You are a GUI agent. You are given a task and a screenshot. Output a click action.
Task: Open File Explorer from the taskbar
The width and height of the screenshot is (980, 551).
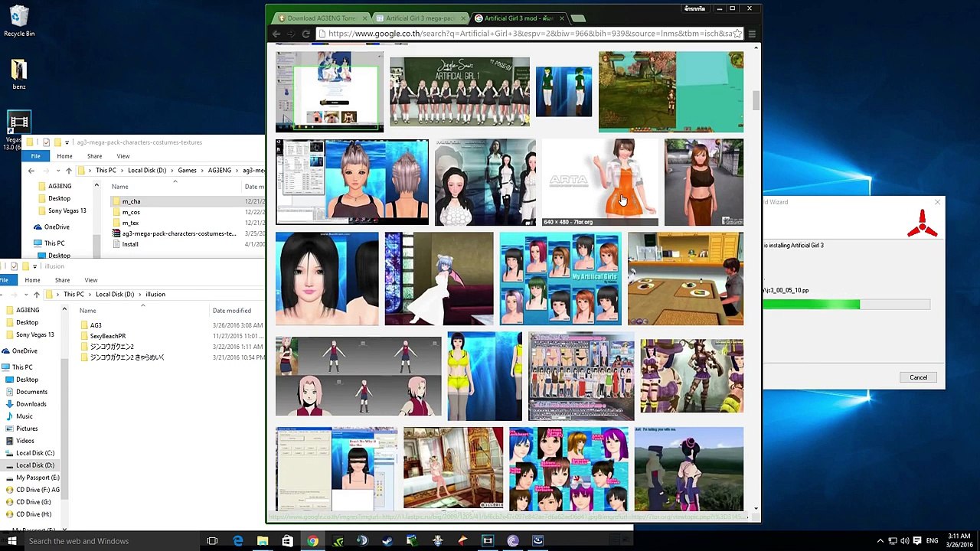point(263,541)
